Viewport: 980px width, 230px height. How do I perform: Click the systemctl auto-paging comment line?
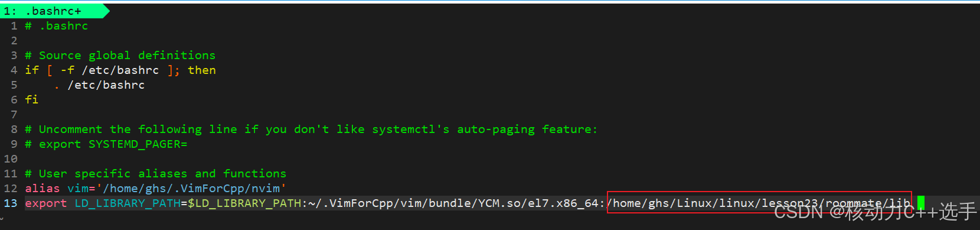point(311,129)
